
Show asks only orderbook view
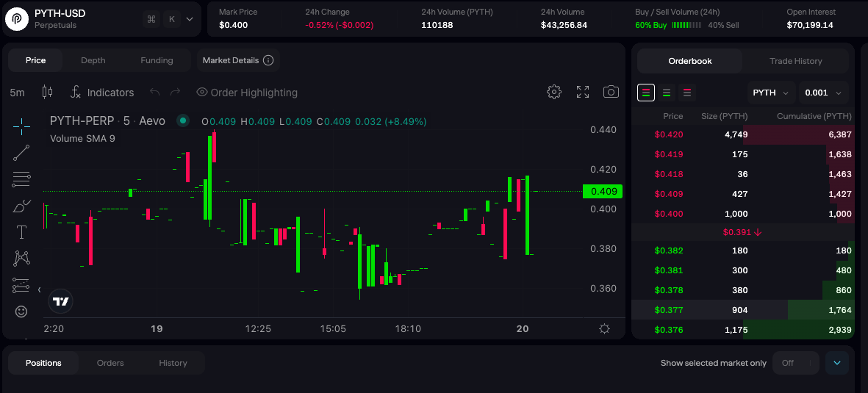click(687, 93)
